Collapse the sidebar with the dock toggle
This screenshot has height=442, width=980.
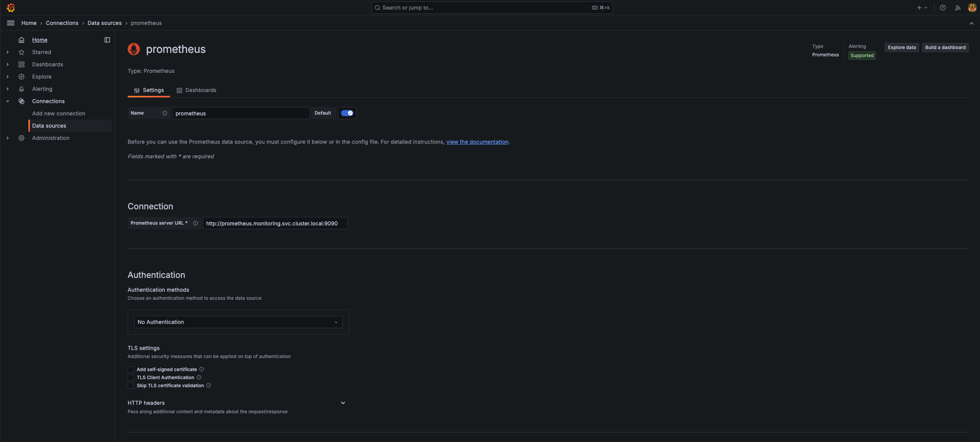pyautogui.click(x=107, y=39)
